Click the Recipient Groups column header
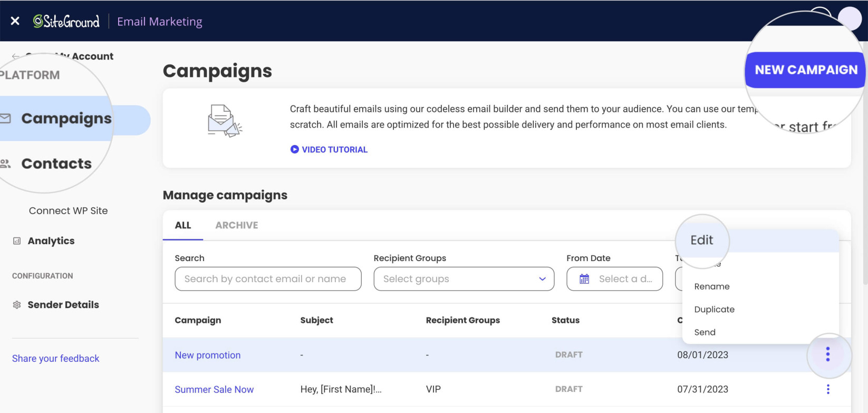 (463, 320)
